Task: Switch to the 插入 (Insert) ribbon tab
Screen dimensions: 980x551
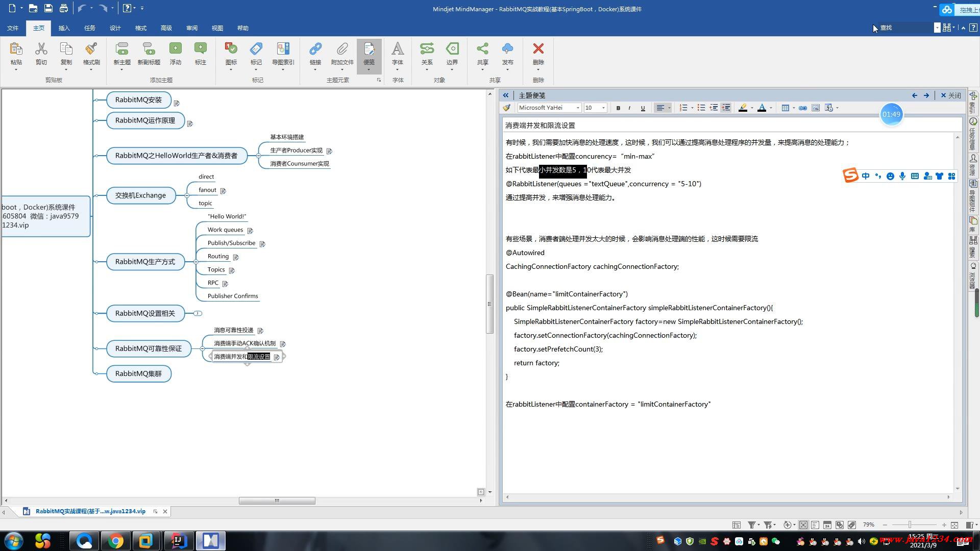Action: click(64, 28)
